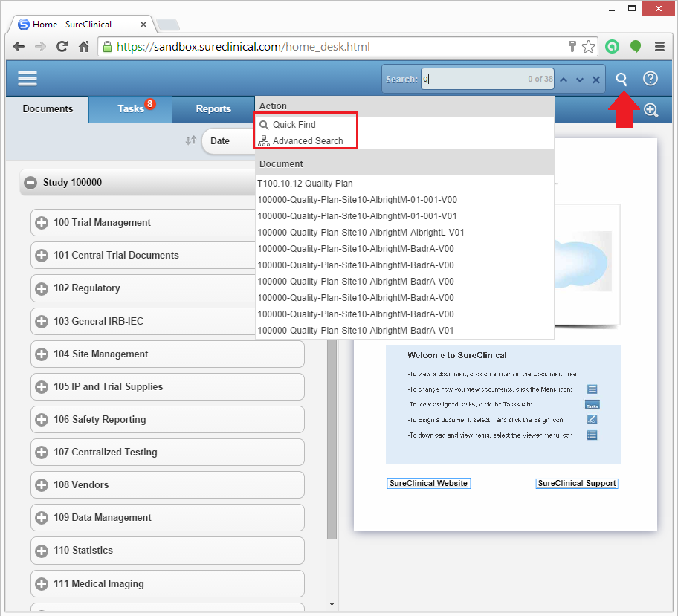Open the Reports tab
Image resolution: width=678 pixels, height=616 pixels.
click(x=213, y=109)
